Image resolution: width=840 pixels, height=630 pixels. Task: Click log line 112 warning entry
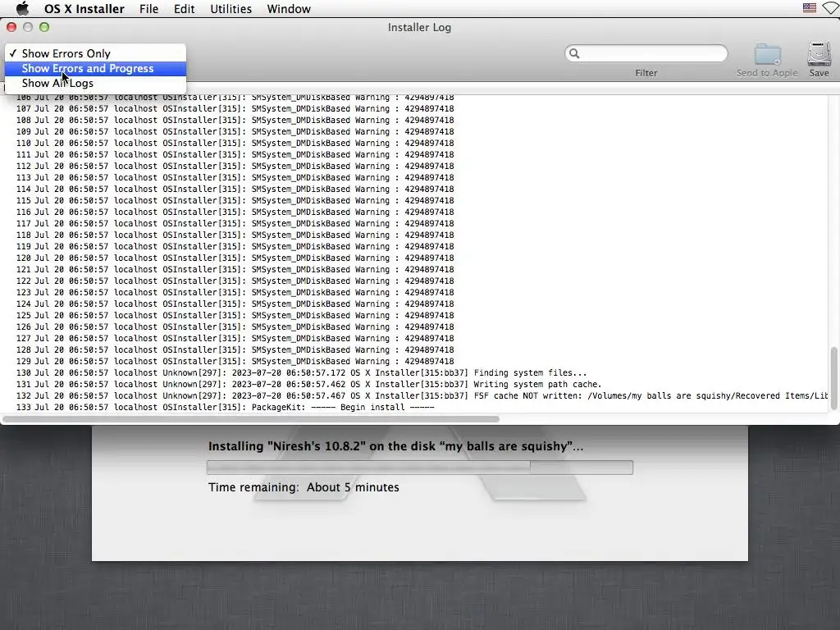coord(235,166)
